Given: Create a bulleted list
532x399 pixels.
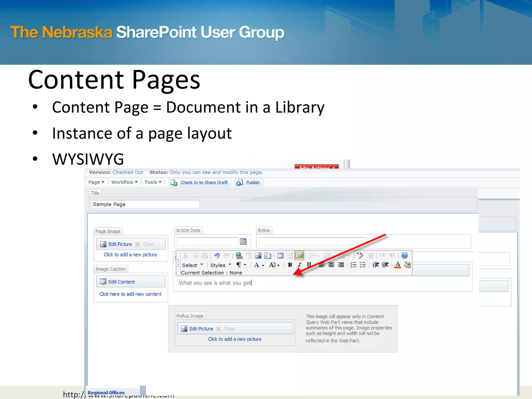Looking at the screenshot, I should point(363,265).
